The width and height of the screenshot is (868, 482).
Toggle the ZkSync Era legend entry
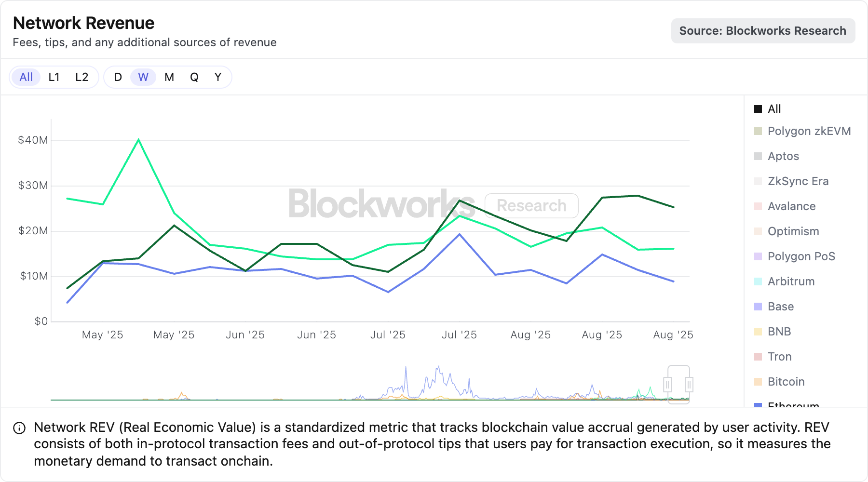click(x=798, y=181)
